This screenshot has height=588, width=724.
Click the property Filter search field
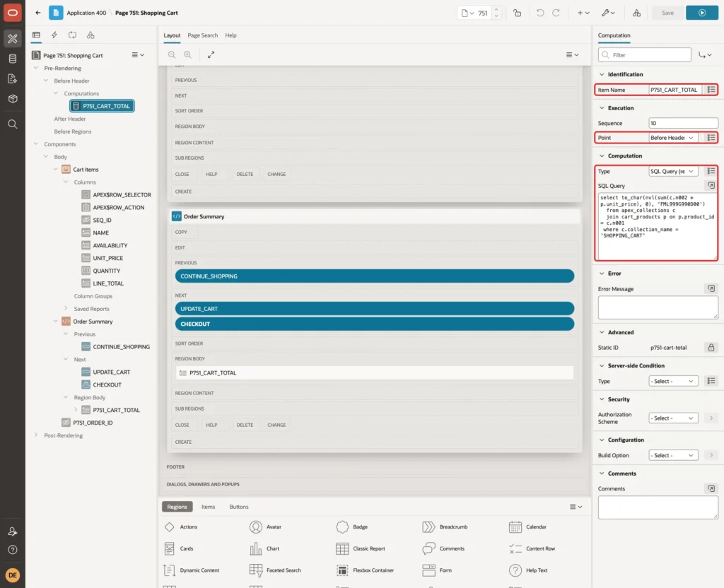pyautogui.click(x=645, y=55)
